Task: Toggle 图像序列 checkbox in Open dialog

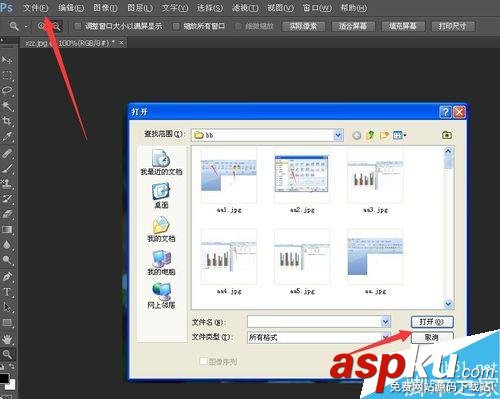Action: coord(203,361)
